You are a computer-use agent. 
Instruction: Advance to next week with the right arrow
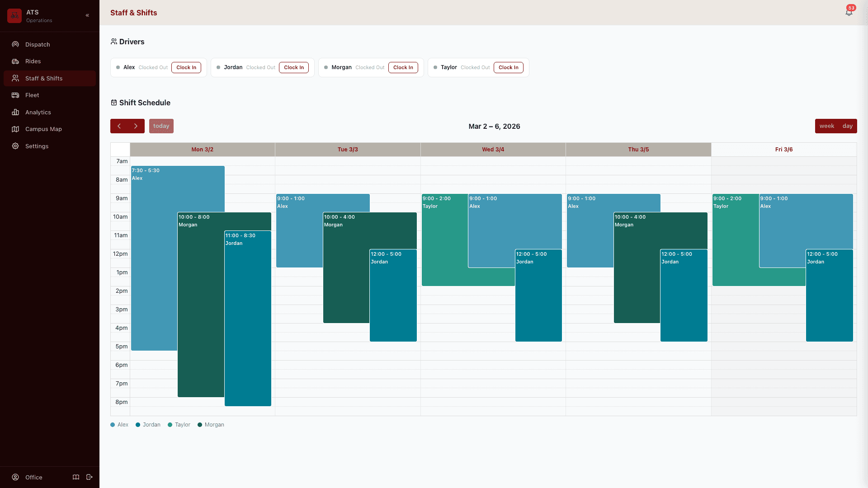[135, 126]
